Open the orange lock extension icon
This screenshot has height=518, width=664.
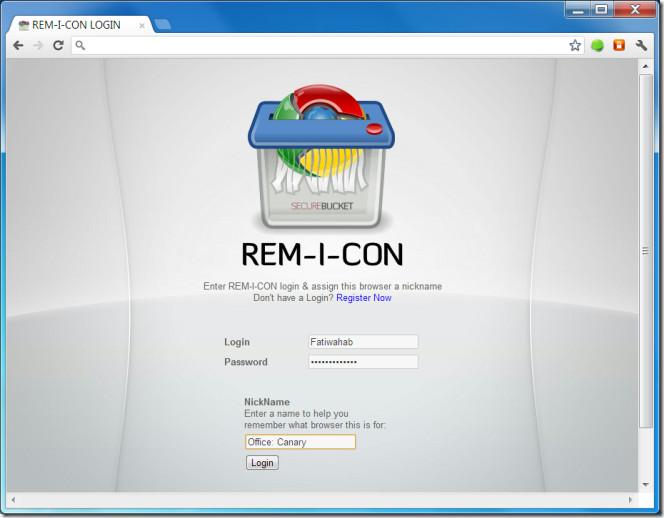point(619,45)
